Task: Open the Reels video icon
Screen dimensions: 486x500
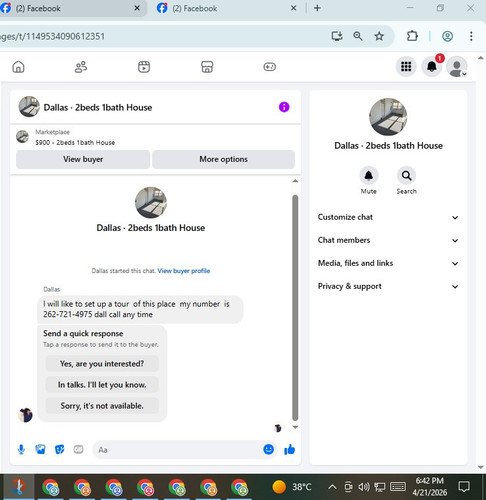Action: (144, 67)
